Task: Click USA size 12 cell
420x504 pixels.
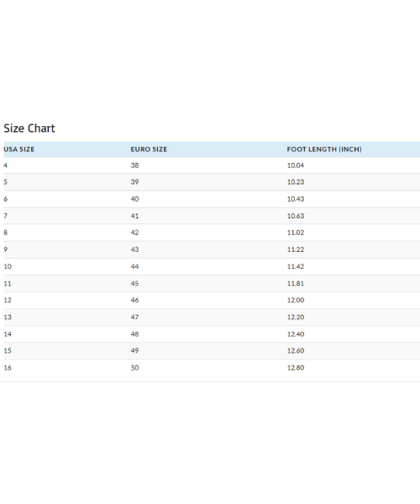Action: tap(8, 300)
